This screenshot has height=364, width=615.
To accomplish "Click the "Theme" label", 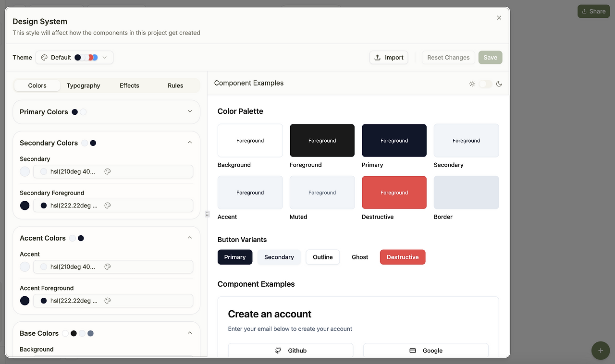I will tap(22, 57).
